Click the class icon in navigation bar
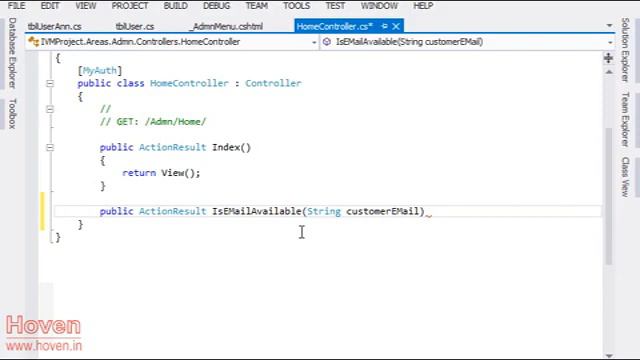 point(33,42)
